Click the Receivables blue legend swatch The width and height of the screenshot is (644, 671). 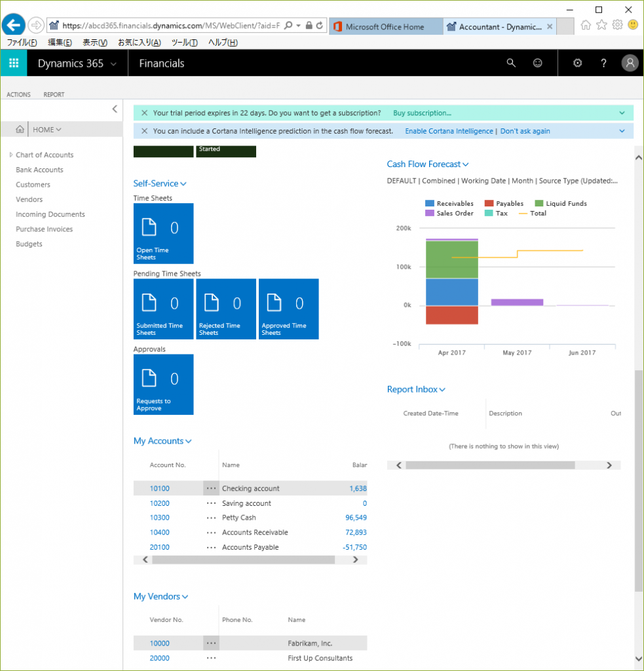click(430, 203)
